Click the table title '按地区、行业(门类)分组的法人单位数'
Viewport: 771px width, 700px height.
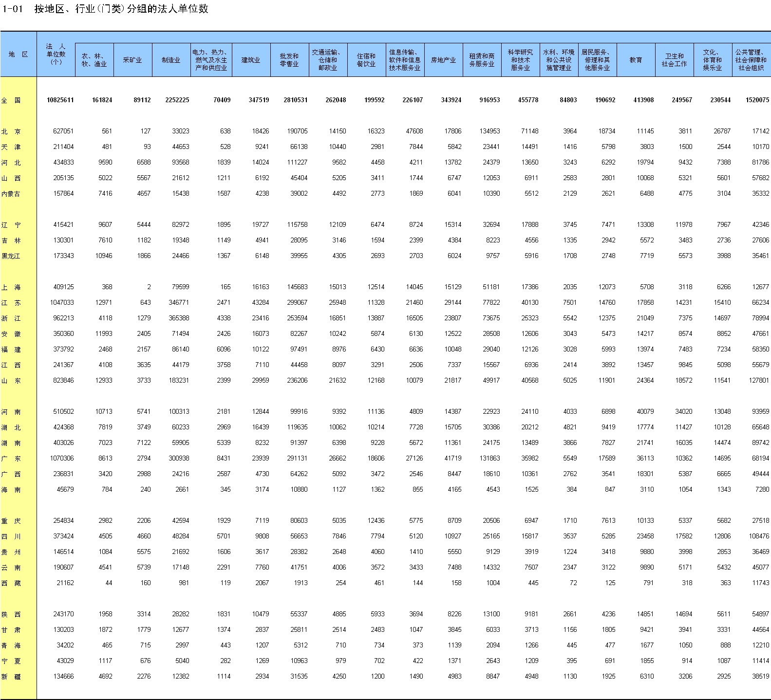pos(121,9)
